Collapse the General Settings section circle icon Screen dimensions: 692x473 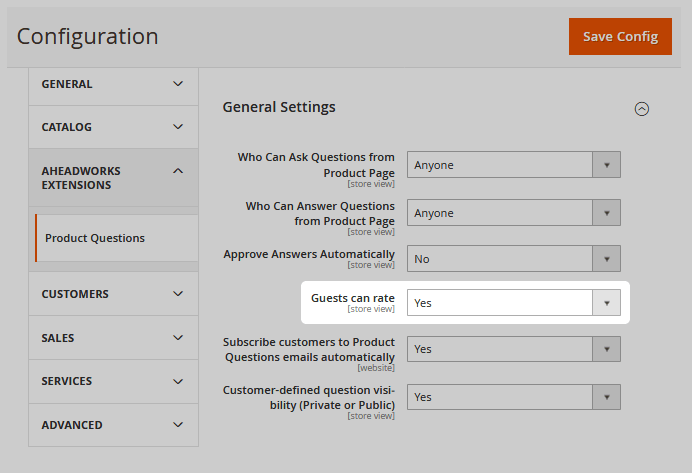coord(642,109)
